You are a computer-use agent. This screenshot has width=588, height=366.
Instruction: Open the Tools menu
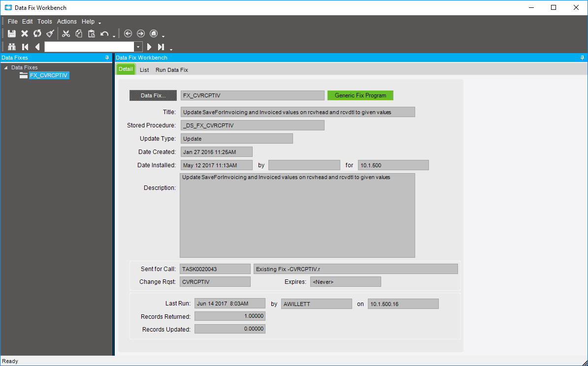point(45,22)
